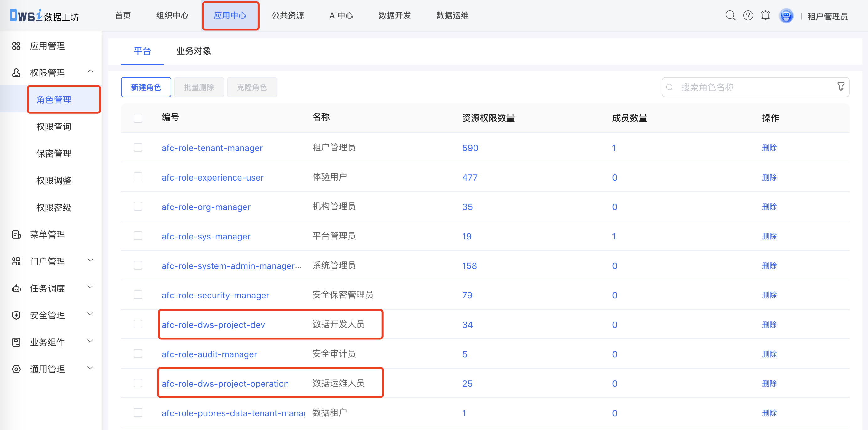The width and height of the screenshot is (868, 430).
Task: Expand the 门户管理 sidebar menu
Action: [90, 260]
